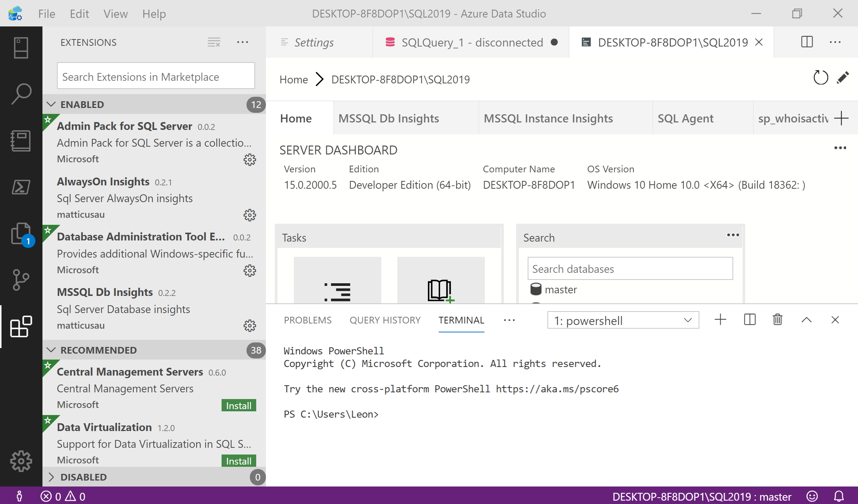Install Central Management Servers extension
Image resolution: width=858 pixels, height=504 pixels.
click(238, 405)
